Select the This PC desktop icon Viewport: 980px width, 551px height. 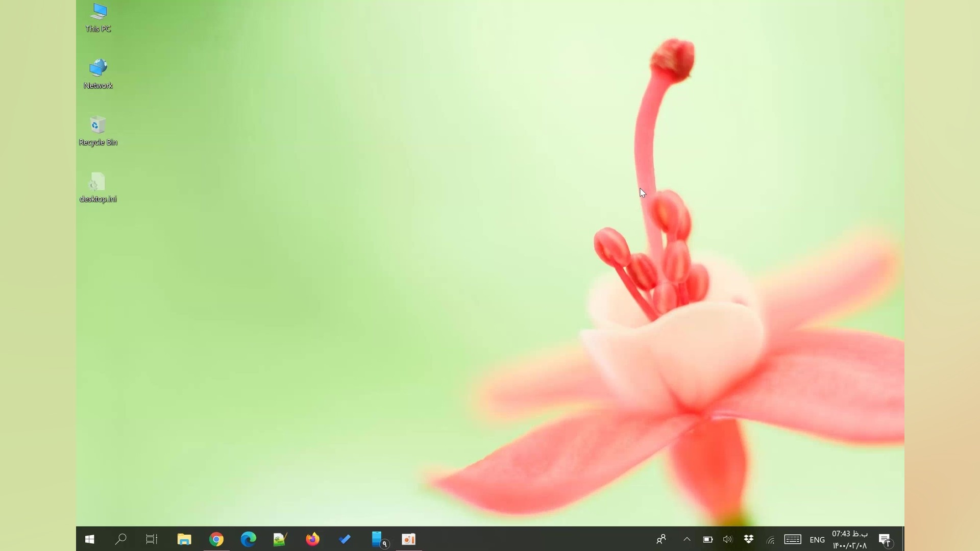point(98,17)
